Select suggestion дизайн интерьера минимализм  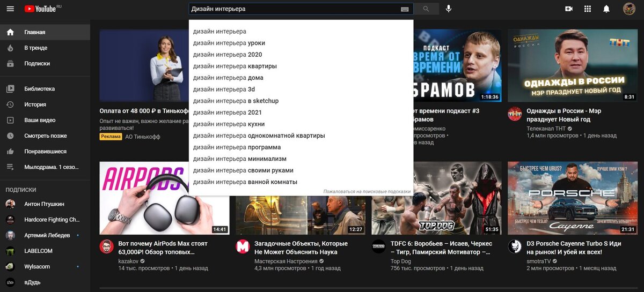[x=301, y=159]
